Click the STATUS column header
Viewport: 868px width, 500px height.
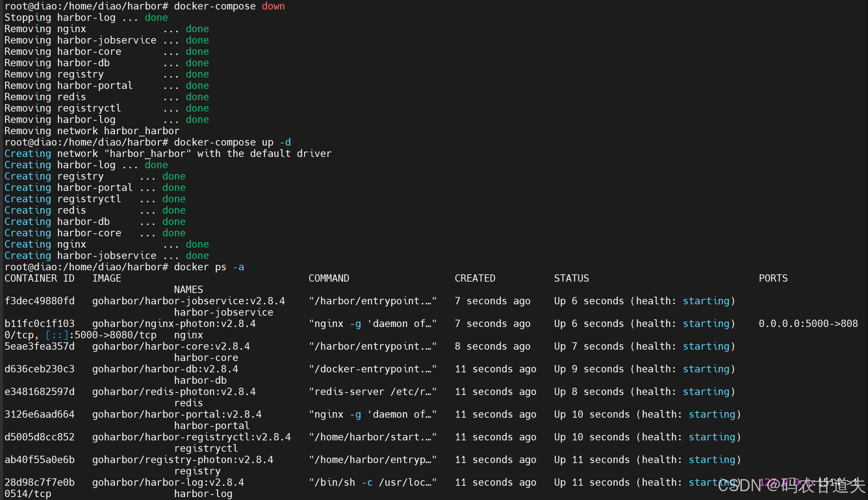[571, 278]
